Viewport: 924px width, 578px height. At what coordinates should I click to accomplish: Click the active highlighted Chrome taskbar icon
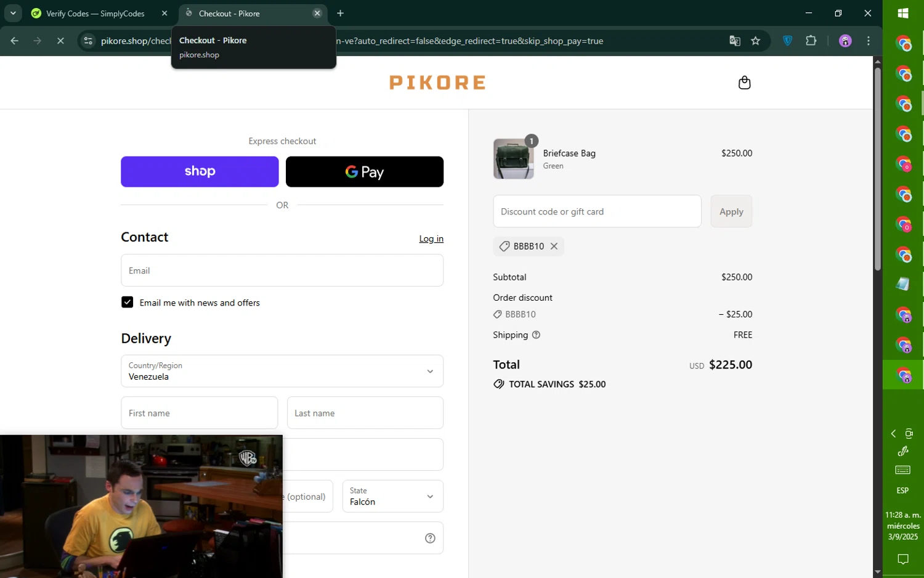pyautogui.click(x=903, y=375)
